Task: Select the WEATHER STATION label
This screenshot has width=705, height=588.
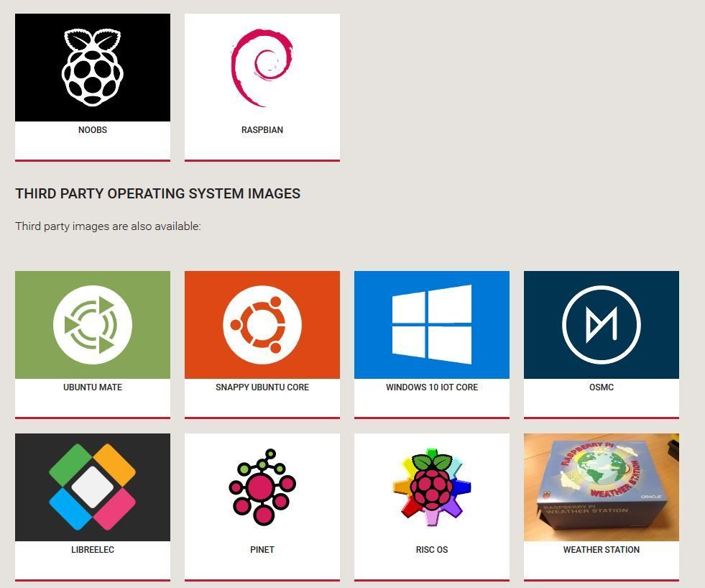Action: click(601, 549)
